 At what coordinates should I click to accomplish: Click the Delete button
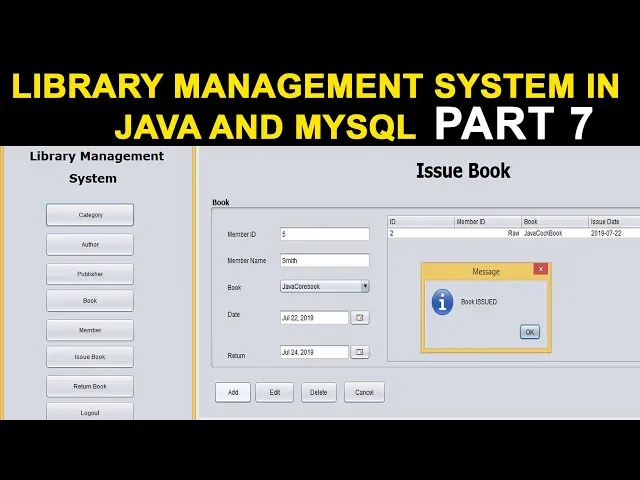(x=318, y=392)
